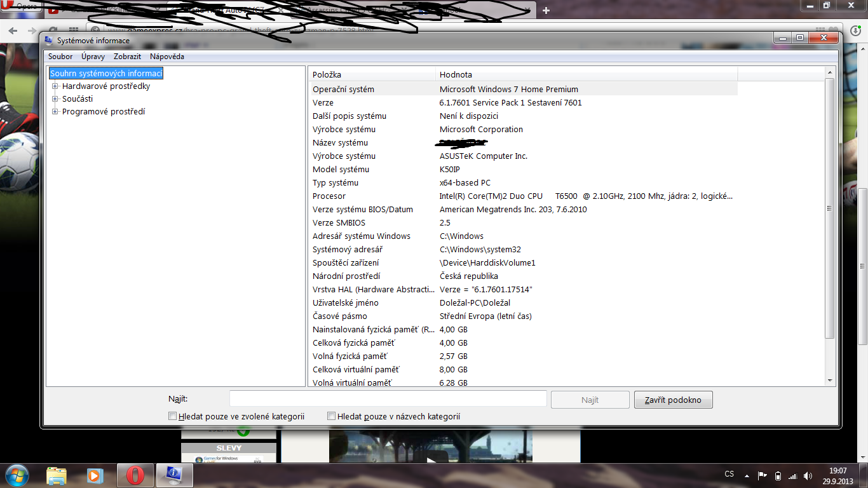Open the Opera downloads icon
The image size is (868, 488).
pos(855,30)
